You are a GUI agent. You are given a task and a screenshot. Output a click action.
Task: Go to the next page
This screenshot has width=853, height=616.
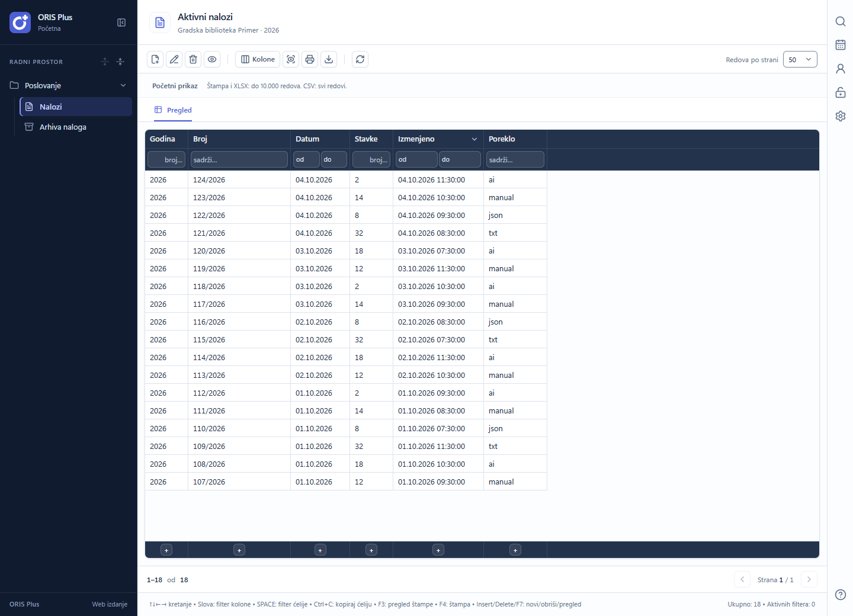click(x=809, y=580)
